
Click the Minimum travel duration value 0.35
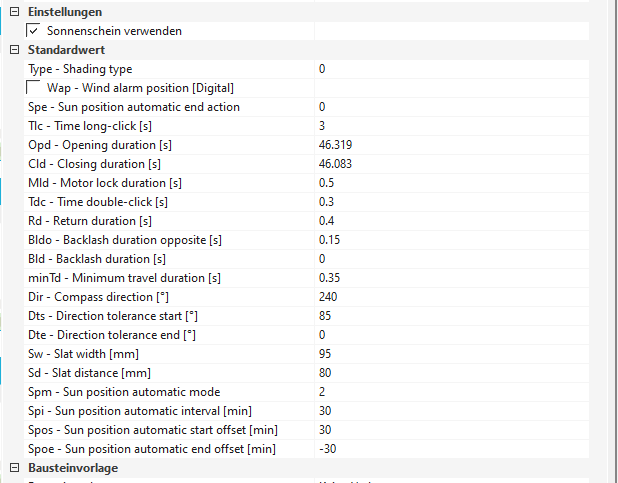[x=330, y=278]
